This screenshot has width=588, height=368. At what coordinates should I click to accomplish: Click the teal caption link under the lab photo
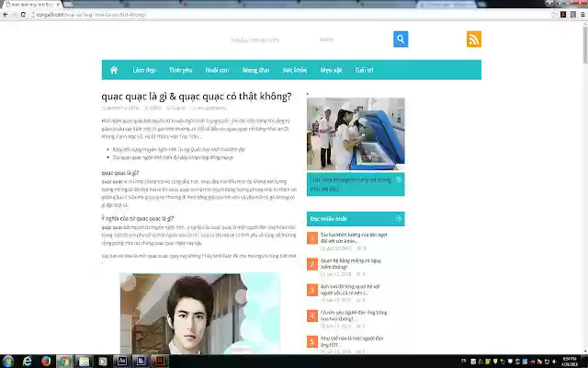(351, 184)
